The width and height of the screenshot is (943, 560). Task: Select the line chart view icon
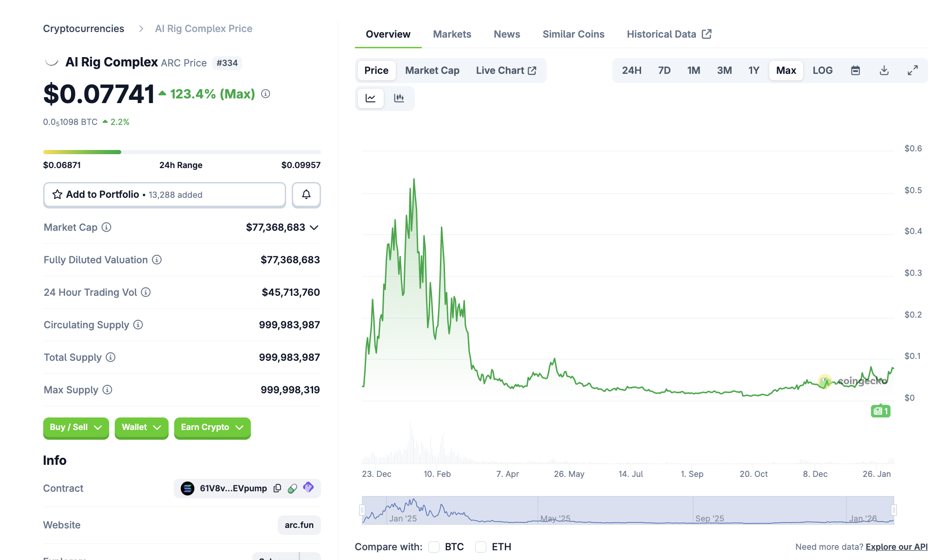[371, 98]
